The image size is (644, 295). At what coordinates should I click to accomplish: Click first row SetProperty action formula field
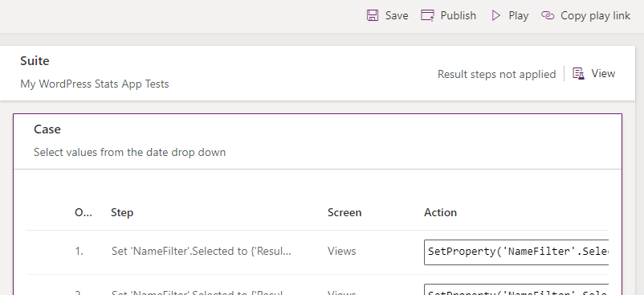pos(516,252)
